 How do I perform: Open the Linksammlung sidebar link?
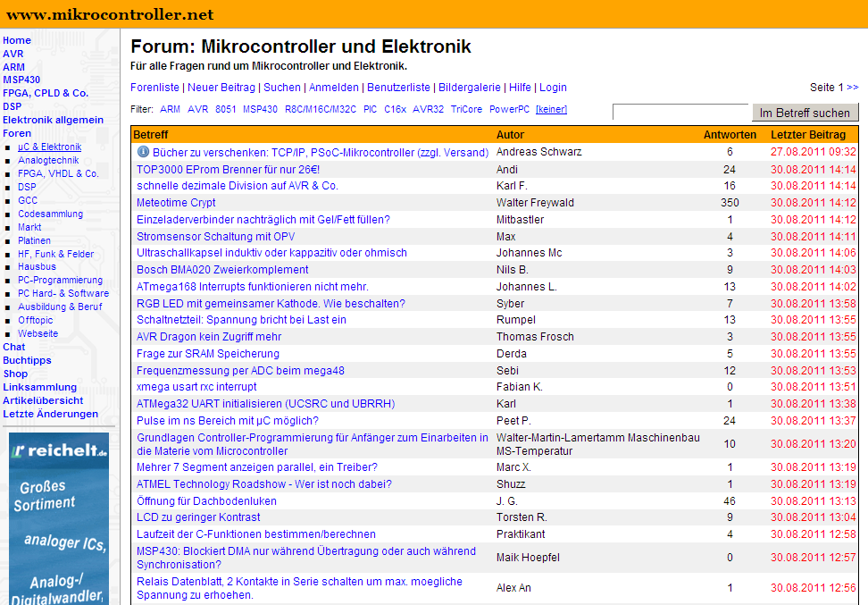pos(40,387)
